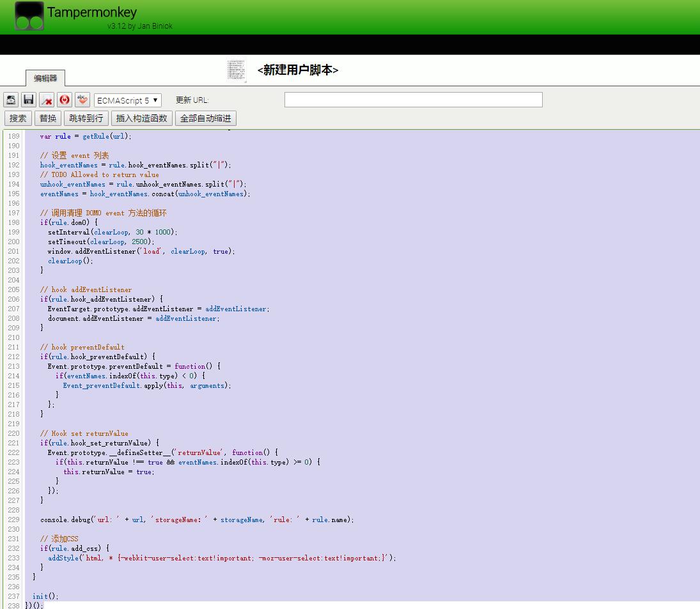Click the '__defineSetter__('returnValue'' line
This screenshot has height=609, width=700.
(x=163, y=452)
